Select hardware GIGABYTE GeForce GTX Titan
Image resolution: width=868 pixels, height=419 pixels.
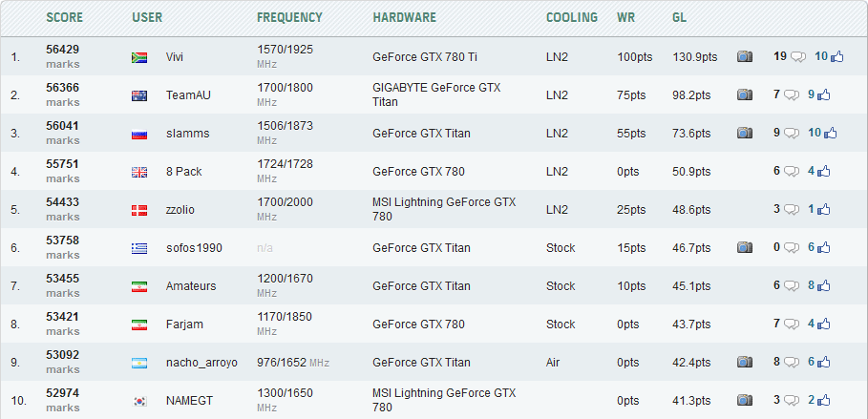pyautogui.click(x=436, y=94)
